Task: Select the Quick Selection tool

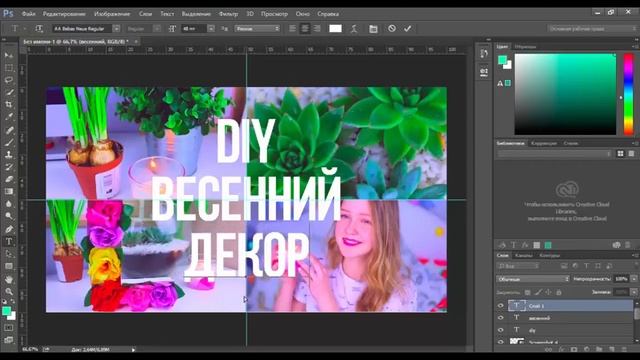Action: pos(9,92)
